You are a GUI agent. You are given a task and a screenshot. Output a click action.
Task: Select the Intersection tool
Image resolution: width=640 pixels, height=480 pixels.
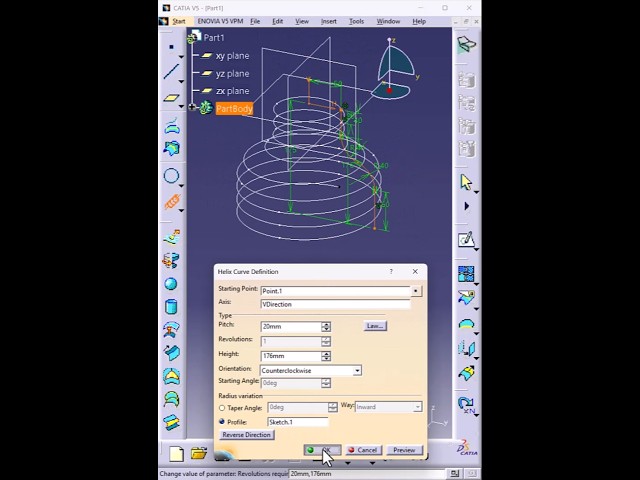tap(172, 149)
